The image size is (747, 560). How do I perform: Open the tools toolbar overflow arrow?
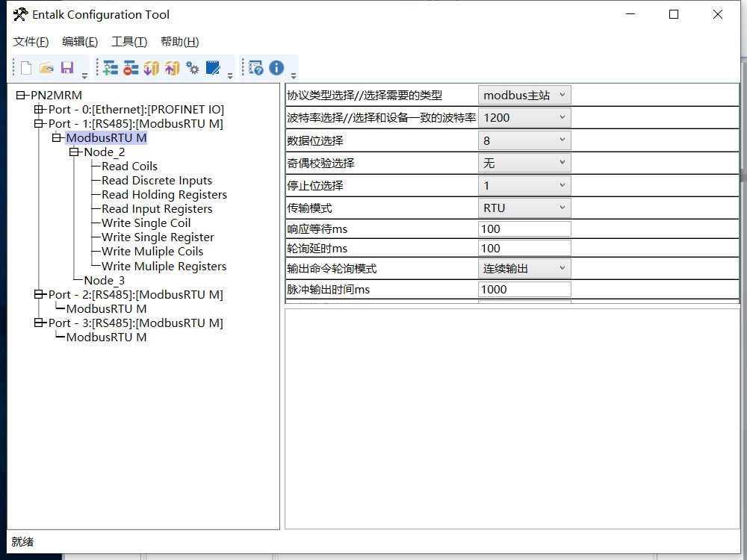[230, 75]
